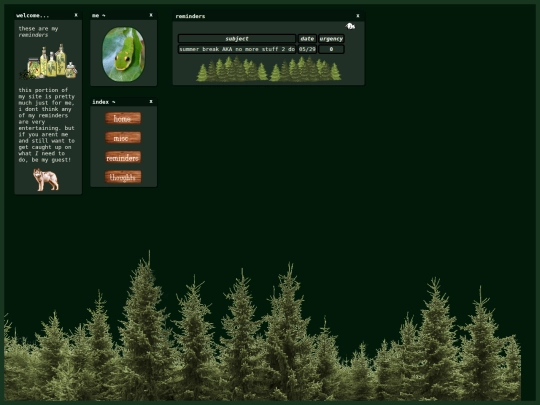Image resolution: width=540 pixels, height=405 pixels.
Task: Go to reminders via wooden sign
Action: [x=123, y=157]
